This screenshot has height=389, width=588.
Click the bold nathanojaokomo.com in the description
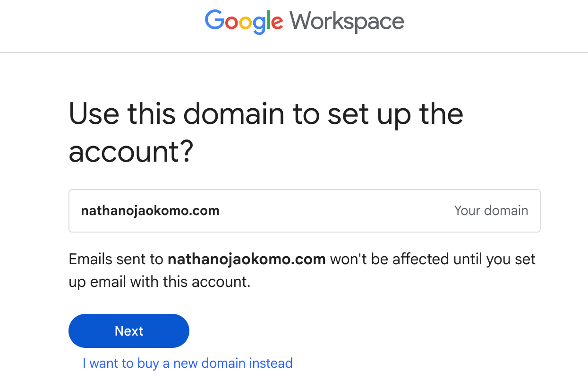(x=247, y=259)
